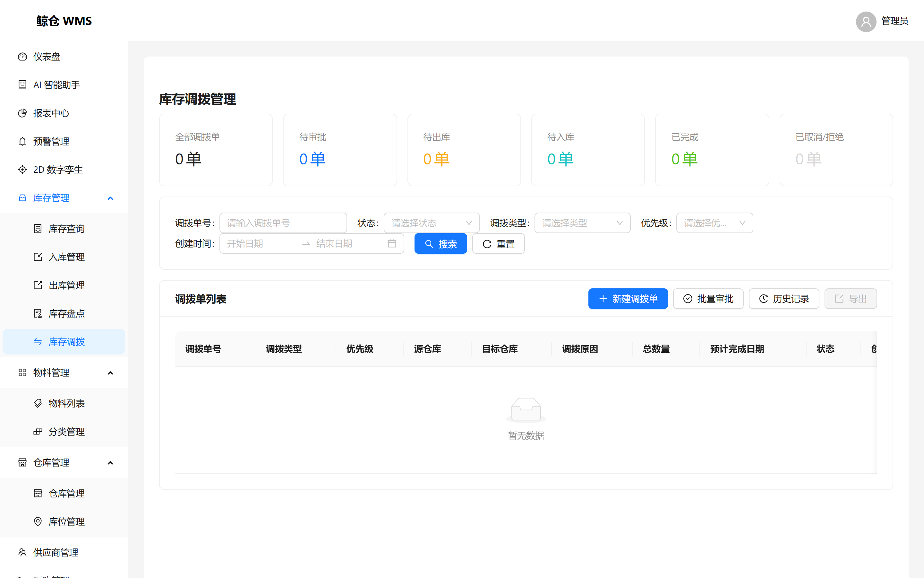
Task: Collapse the 仓库管理 menu group chevron
Action: (x=110, y=462)
